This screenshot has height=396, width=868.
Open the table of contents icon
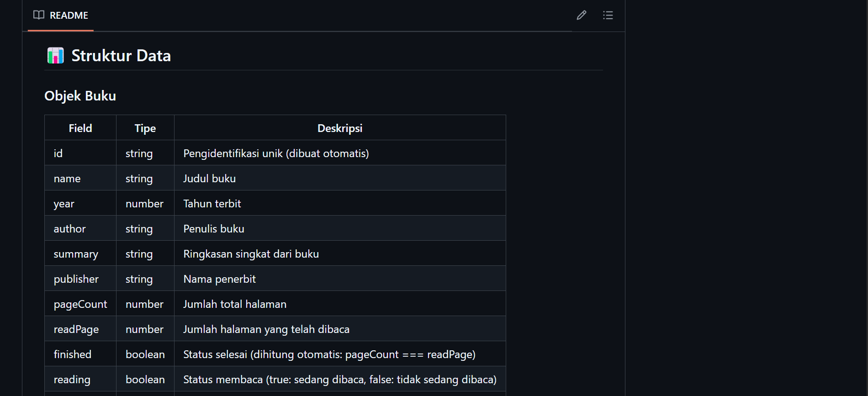click(x=608, y=15)
